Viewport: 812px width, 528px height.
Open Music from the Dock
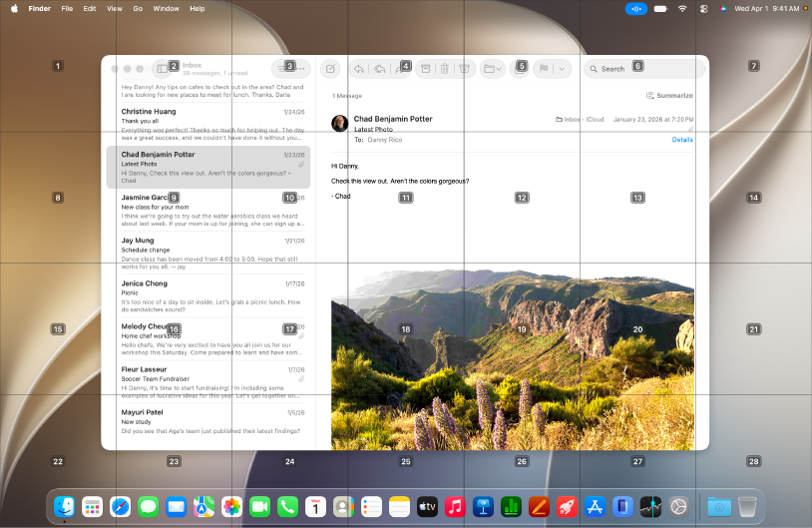pyautogui.click(x=455, y=507)
